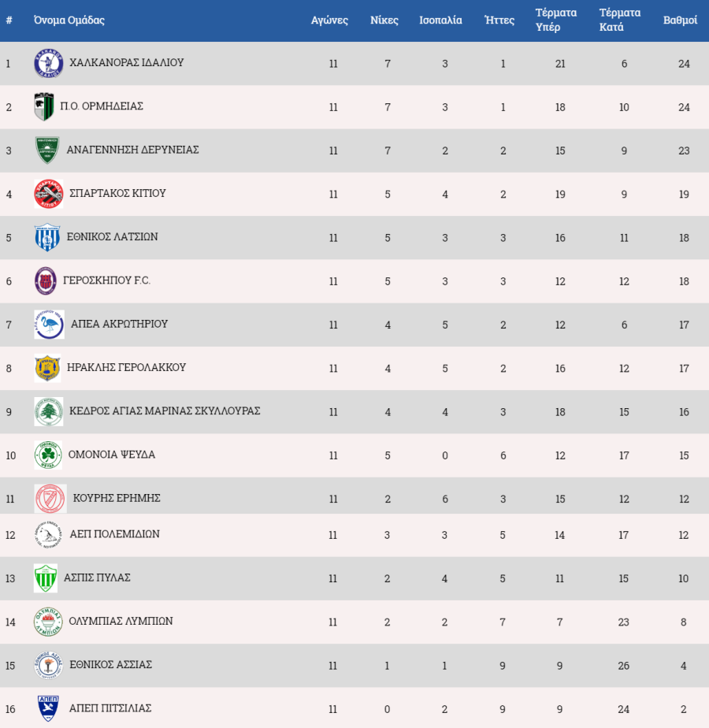Click the Όνομα Ομάδας column header
The height and width of the screenshot is (728, 709).
pyautogui.click(x=69, y=20)
